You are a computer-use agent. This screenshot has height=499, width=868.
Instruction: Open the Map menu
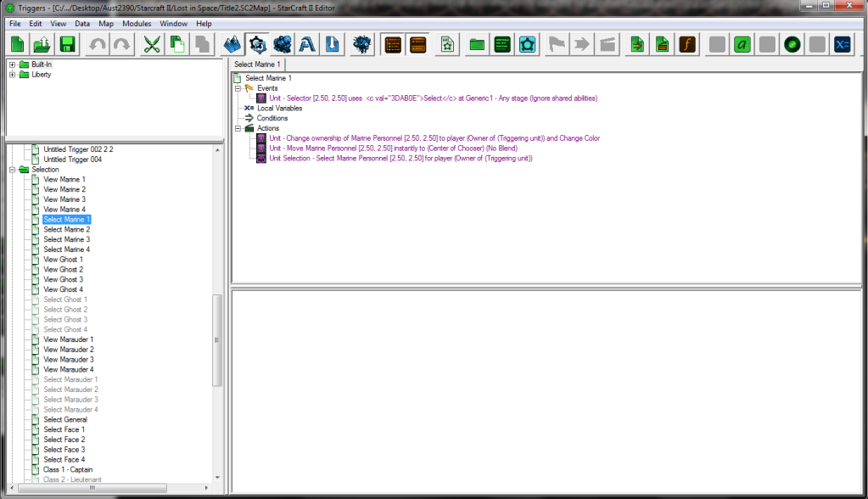click(x=106, y=24)
